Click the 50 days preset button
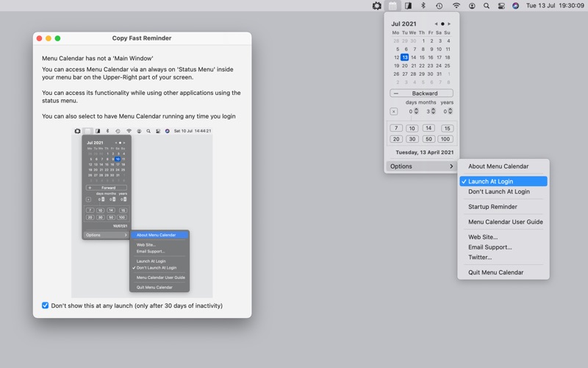Screen dimensions: 588x368 (x=429, y=139)
